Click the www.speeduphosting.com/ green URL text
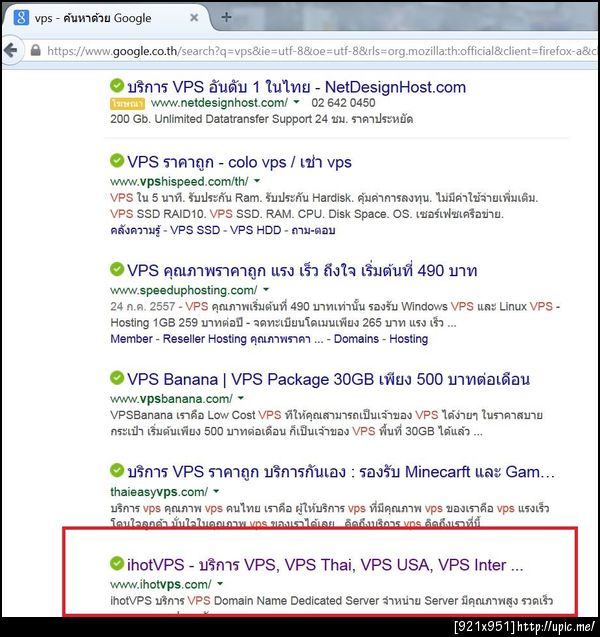Viewport: 600px width, 637px height. click(184, 290)
